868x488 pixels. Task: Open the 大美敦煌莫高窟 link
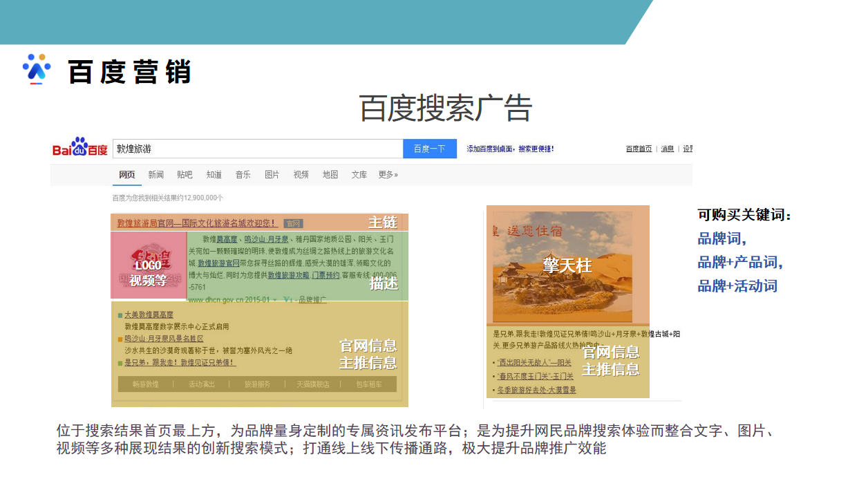149,315
